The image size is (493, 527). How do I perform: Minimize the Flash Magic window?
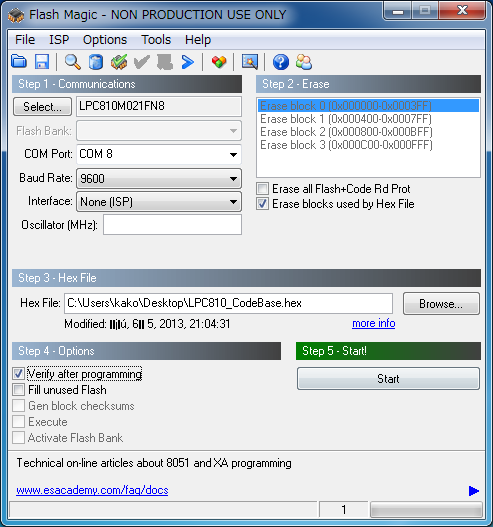398,11
